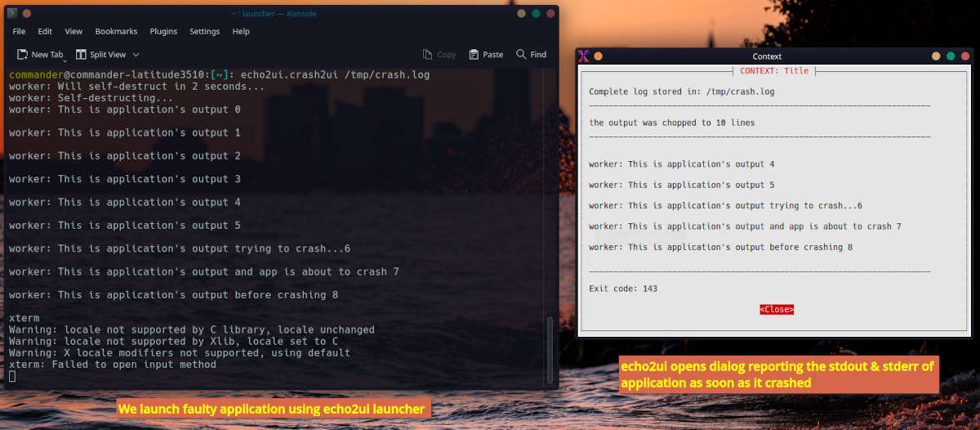Open the Edit menu in Konsole
Viewport: 980px width, 430px height.
[45, 31]
